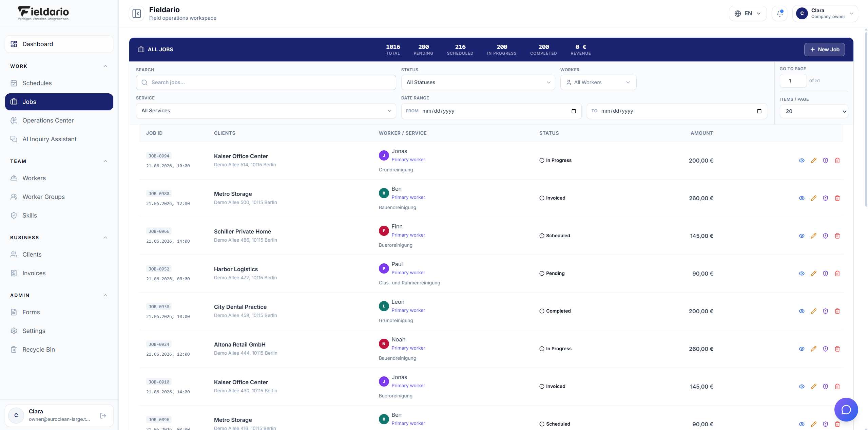The height and width of the screenshot is (430, 868).
Task: Open the All Services dropdown
Action: [266, 111]
